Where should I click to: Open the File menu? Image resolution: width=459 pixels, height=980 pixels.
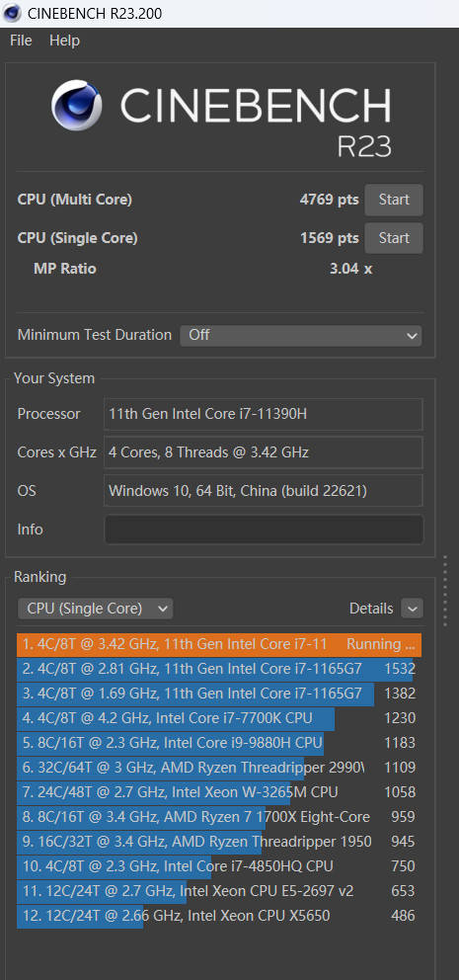tap(21, 41)
